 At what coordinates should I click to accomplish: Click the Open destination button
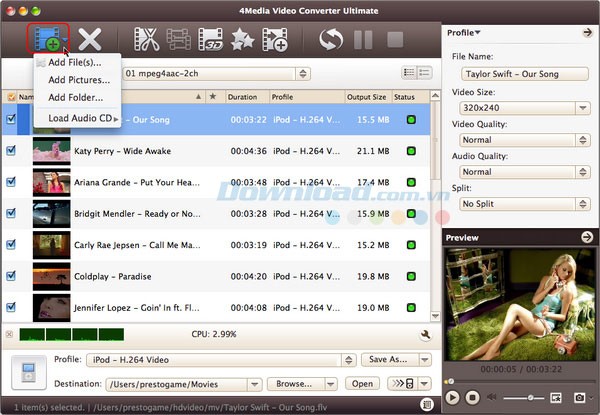point(361,383)
